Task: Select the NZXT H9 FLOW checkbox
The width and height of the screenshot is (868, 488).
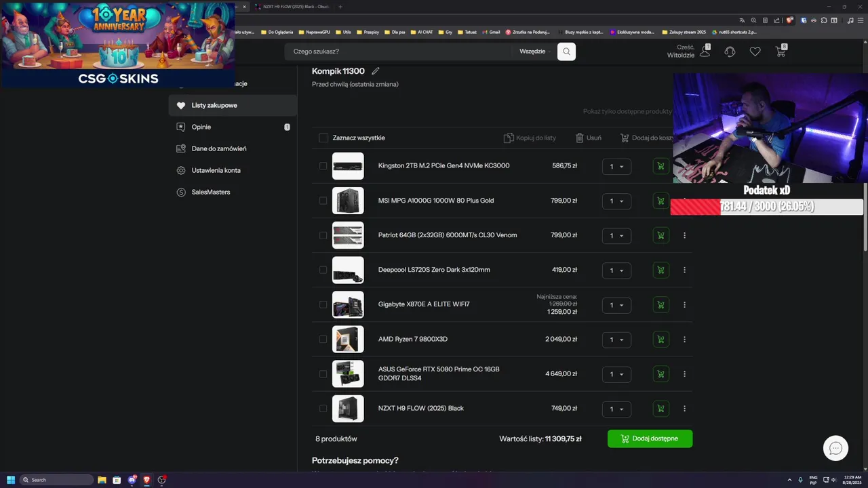Action: pyautogui.click(x=323, y=409)
